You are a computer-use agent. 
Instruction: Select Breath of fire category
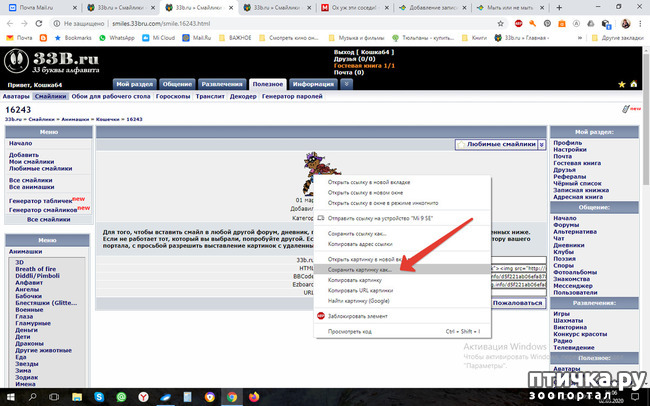point(36,269)
